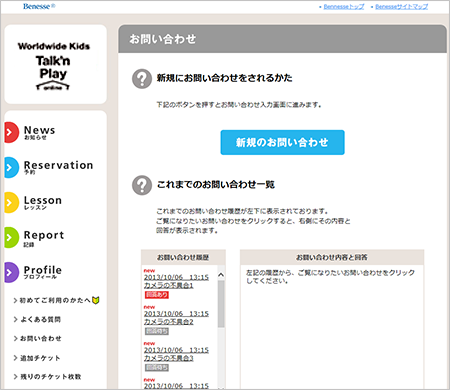Click the red News arrow icon
The image size is (450, 390).
pyautogui.click(x=12, y=132)
